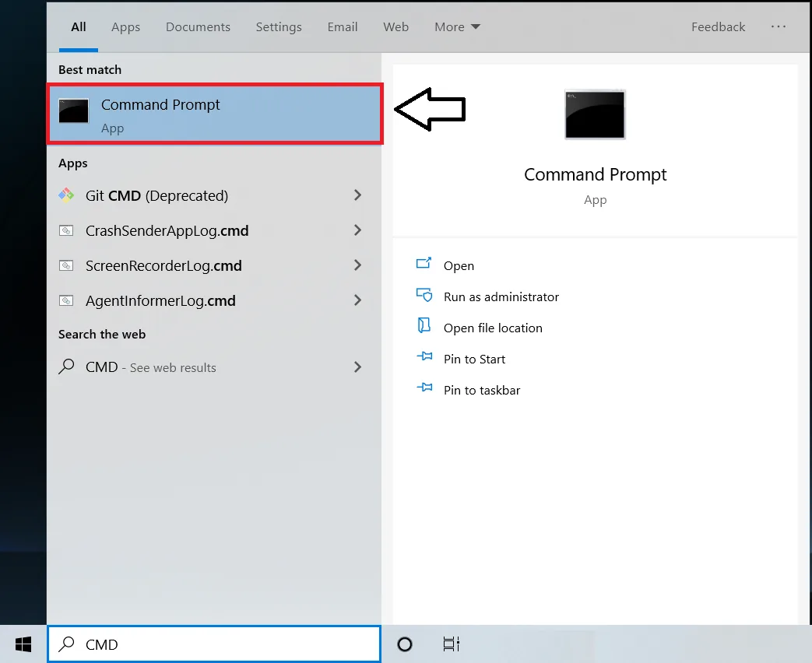Expand CrashSenderAppLog.cmd chevron arrow
The height and width of the screenshot is (663, 812).
[x=357, y=230]
